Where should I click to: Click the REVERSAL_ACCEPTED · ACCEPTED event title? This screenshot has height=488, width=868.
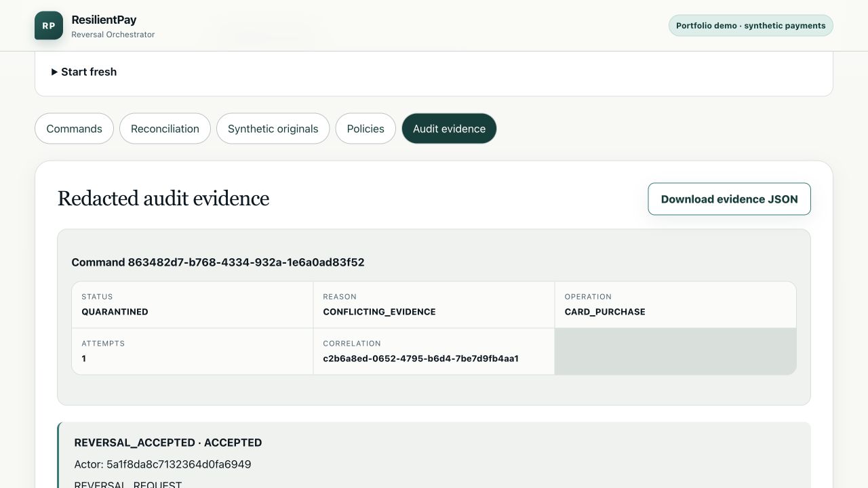pos(168,443)
